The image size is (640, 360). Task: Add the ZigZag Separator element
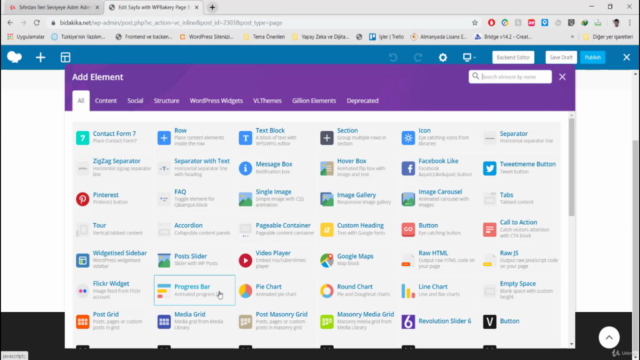113,168
